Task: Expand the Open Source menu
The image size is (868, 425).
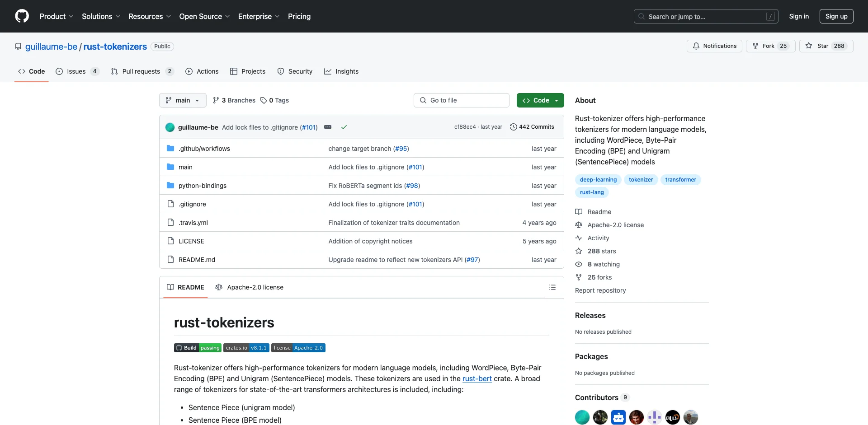Action: [204, 16]
